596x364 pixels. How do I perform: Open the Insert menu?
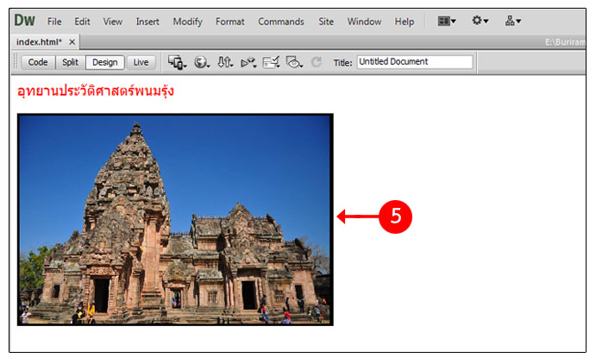coord(147,22)
